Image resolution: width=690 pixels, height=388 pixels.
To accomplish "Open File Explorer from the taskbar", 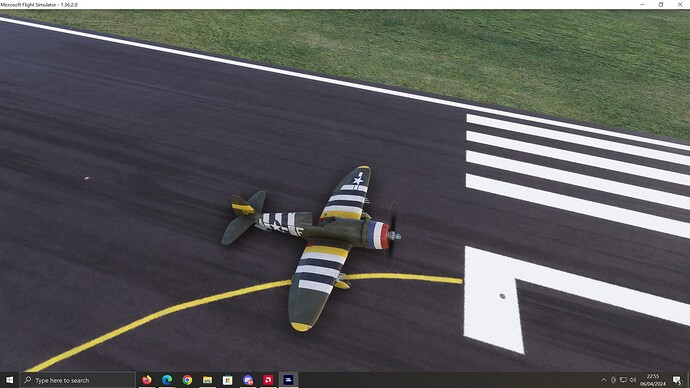I will [x=207, y=380].
